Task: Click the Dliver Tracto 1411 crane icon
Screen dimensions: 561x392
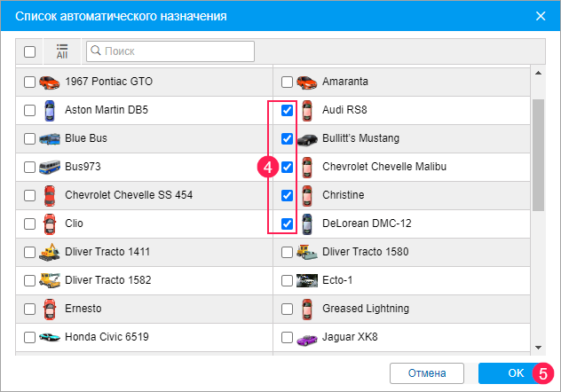Action: coord(50,252)
